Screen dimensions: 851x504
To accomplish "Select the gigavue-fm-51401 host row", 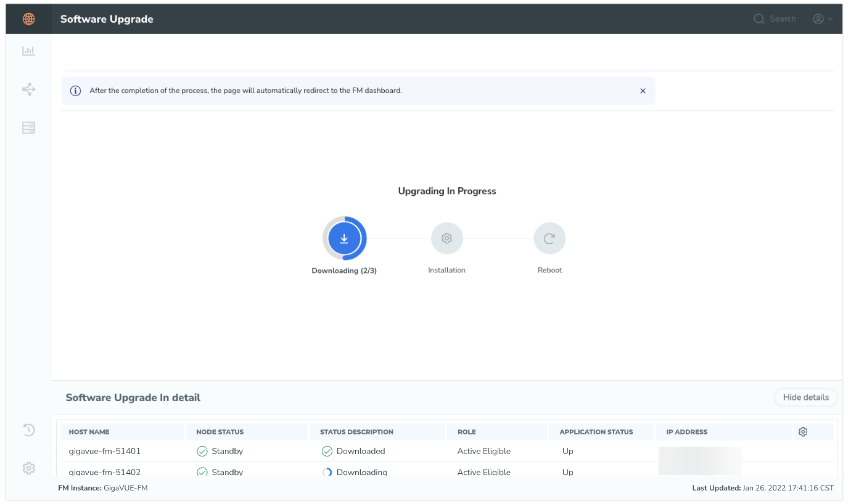I will [105, 451].
